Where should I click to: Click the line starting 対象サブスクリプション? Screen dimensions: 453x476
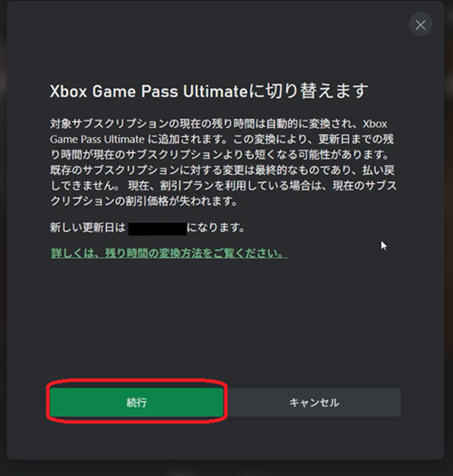218,124
